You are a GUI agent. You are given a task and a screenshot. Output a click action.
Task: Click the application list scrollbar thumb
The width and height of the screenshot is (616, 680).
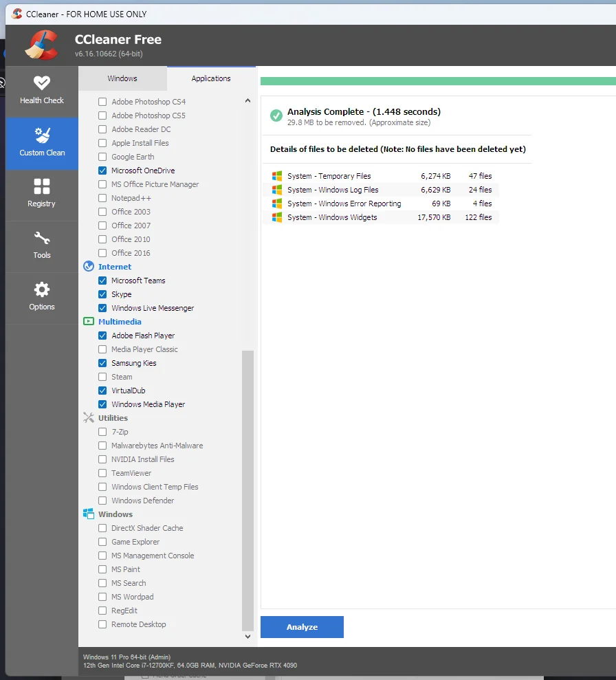click(x=247, y=490)
